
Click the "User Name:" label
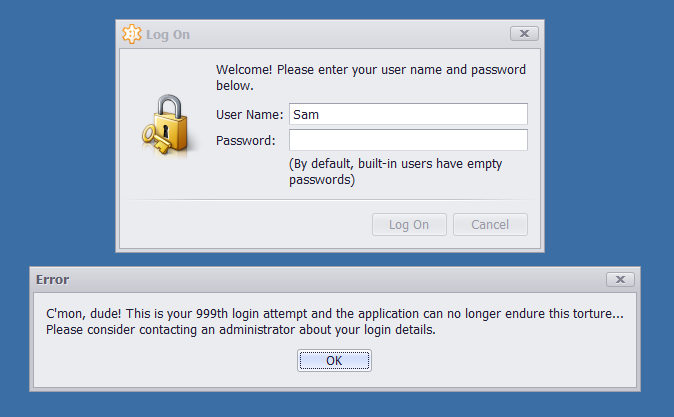[x=249, y=115]
